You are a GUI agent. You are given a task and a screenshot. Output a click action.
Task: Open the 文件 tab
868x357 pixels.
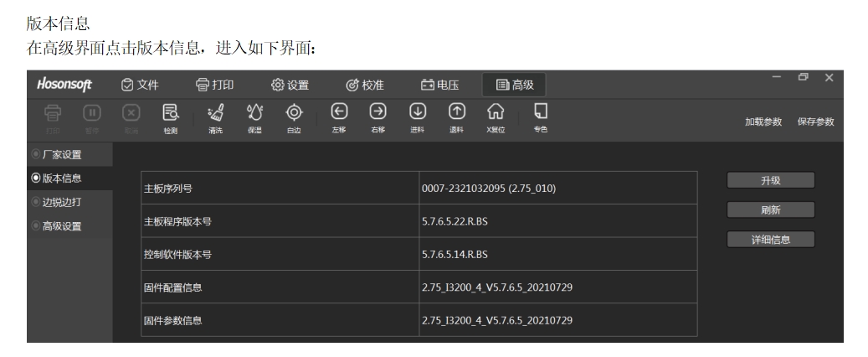tap(139, 84)
